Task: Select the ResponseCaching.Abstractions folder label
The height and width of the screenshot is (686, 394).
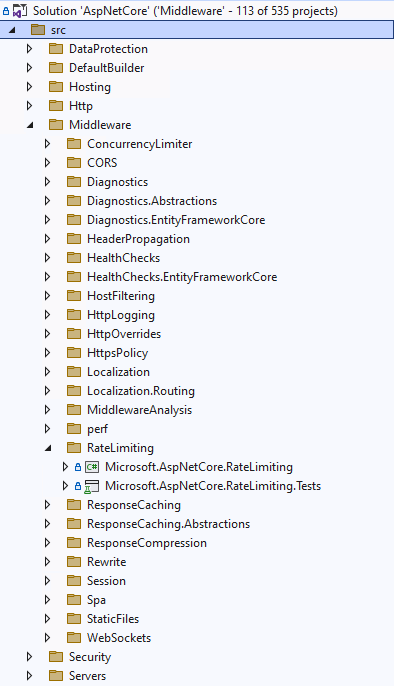Action: (x=169, y=524)
